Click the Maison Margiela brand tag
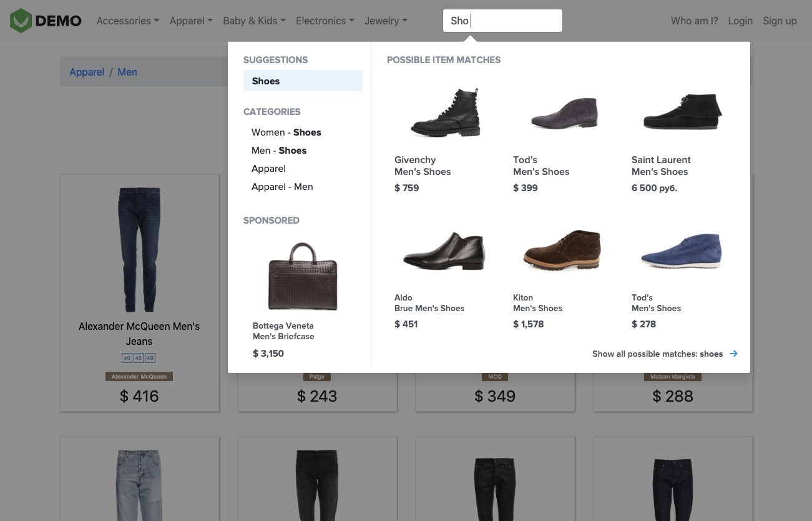812x521 pixels. (x=673, y=377)
